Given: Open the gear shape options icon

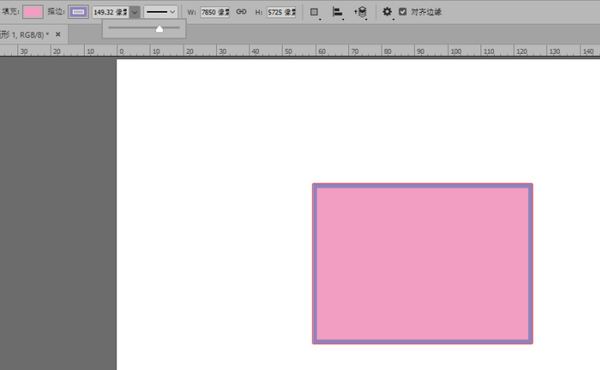Looking at the screenshot, I should point(387,12).
